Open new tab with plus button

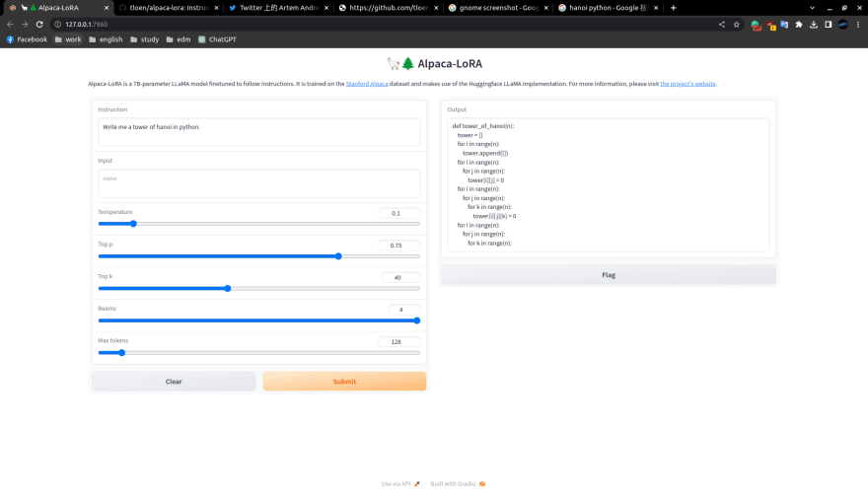[x=673, y=8]
